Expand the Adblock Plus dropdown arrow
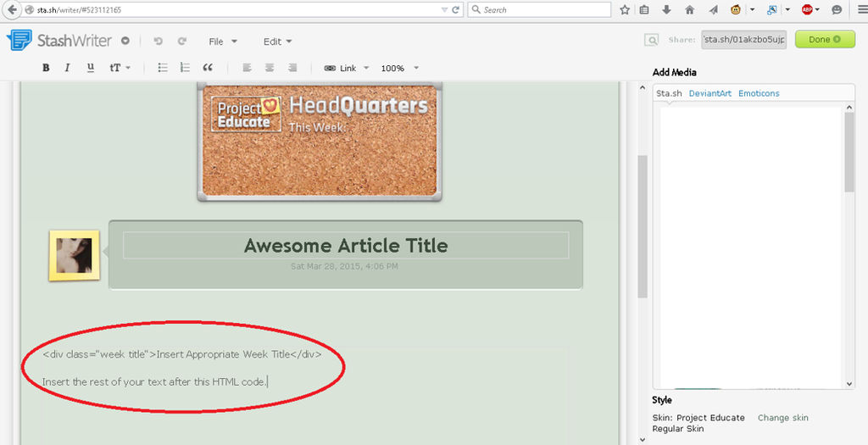Screen dimensions: 868x445 818,10
